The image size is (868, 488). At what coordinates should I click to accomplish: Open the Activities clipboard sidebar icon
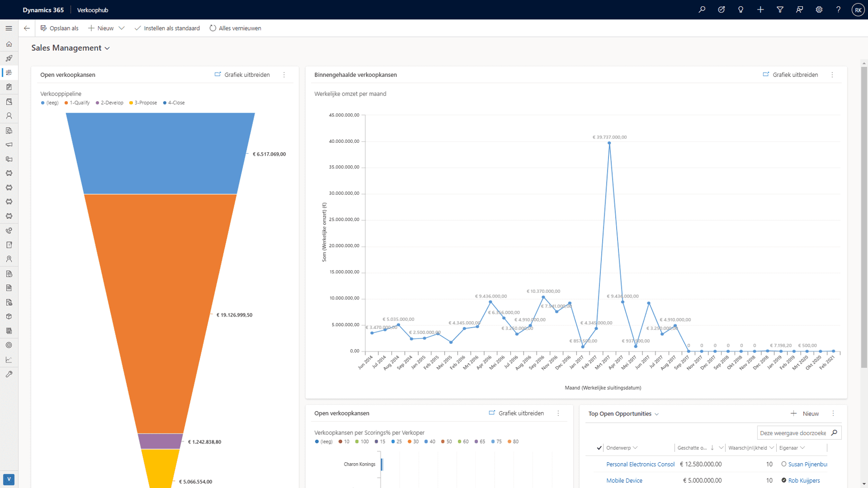(9, 87)
